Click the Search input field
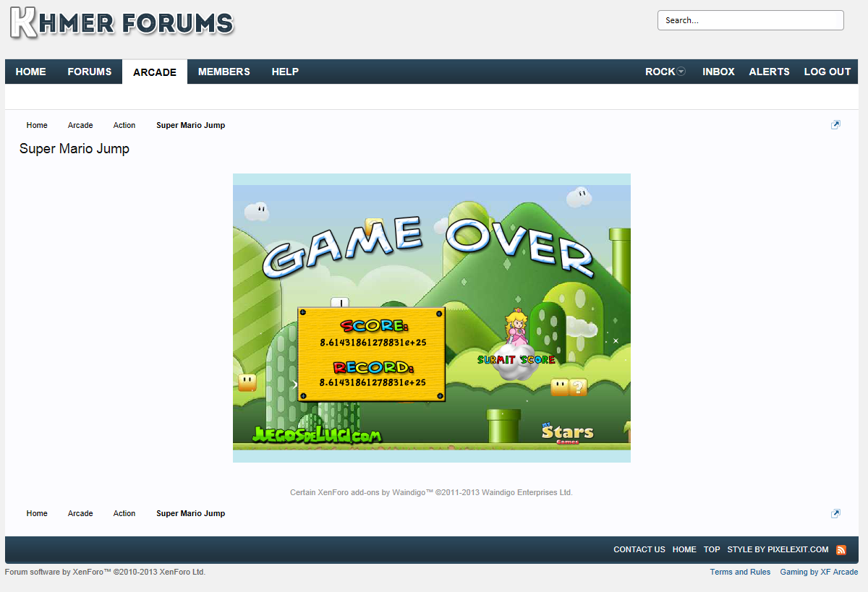 click(x=750, y=20)
